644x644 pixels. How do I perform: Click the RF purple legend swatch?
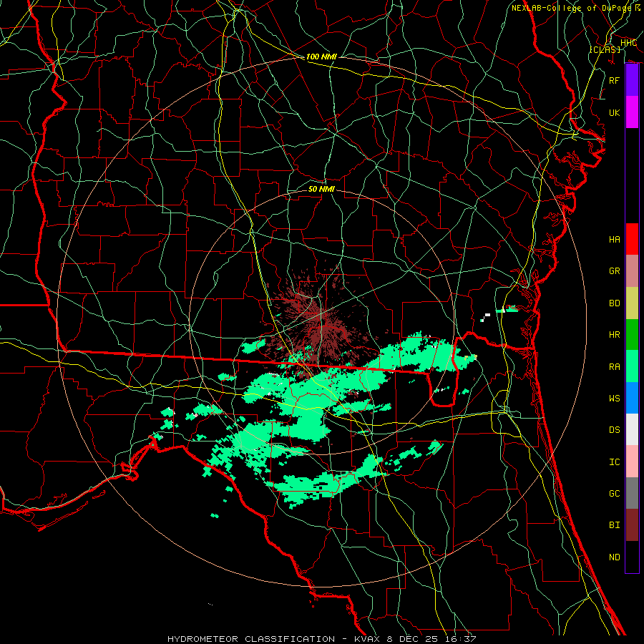point(632,80)
